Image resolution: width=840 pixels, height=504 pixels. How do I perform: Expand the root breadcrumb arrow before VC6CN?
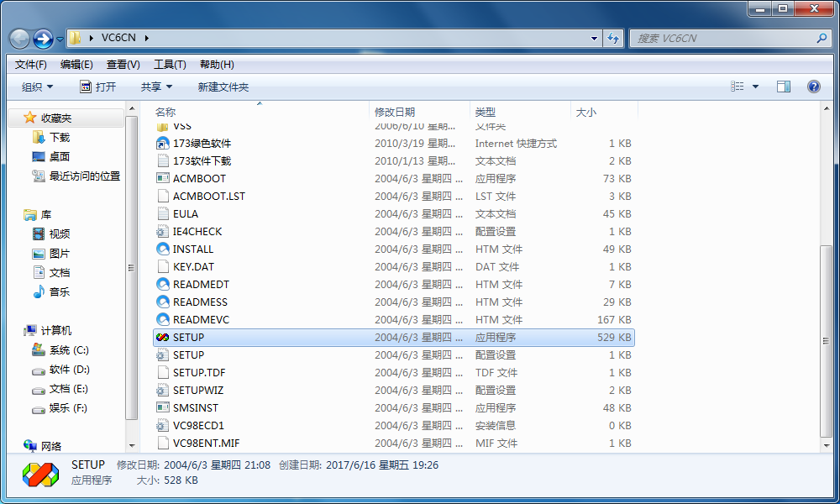(x=91, y=38)
